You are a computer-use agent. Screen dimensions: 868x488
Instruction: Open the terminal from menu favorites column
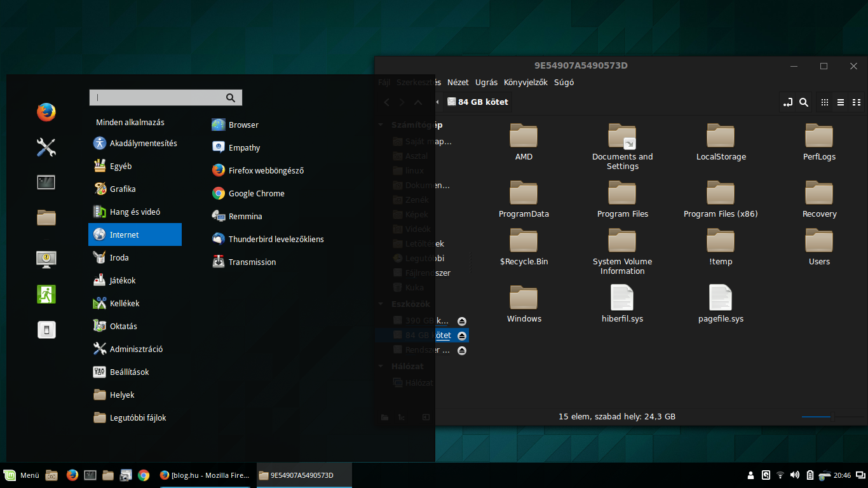coord(46,182)
